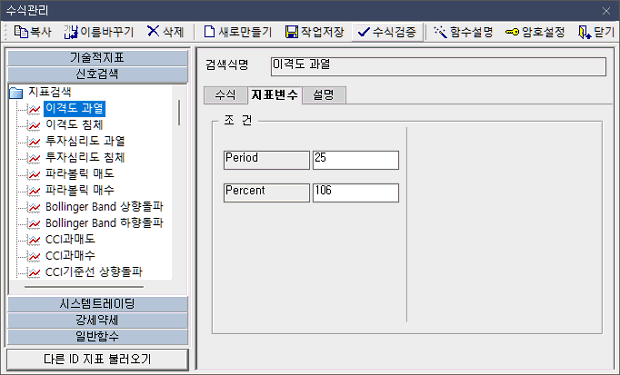The width and height of the screenshot is (620, 375).
Task: Expand the 일반함수 section
Action: (98, 336)
